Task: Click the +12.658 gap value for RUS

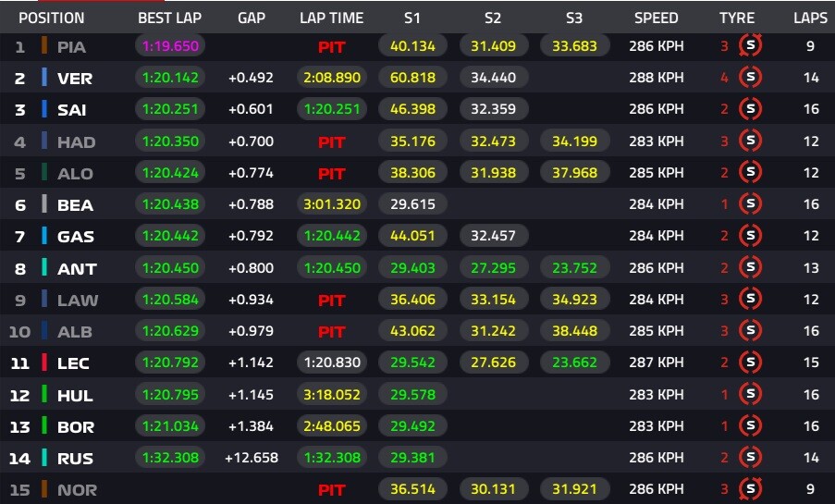Action: click(x=252, y=458)
